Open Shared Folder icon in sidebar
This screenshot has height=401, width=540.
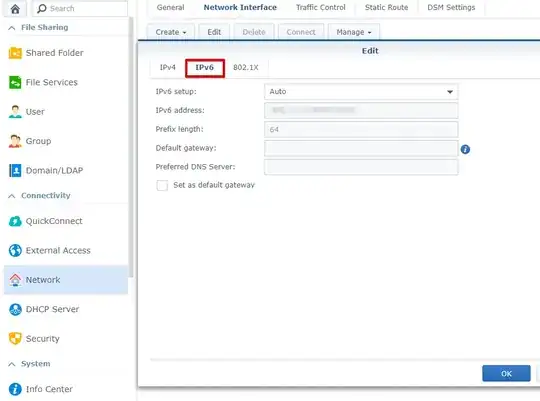(x=15, y=53)
